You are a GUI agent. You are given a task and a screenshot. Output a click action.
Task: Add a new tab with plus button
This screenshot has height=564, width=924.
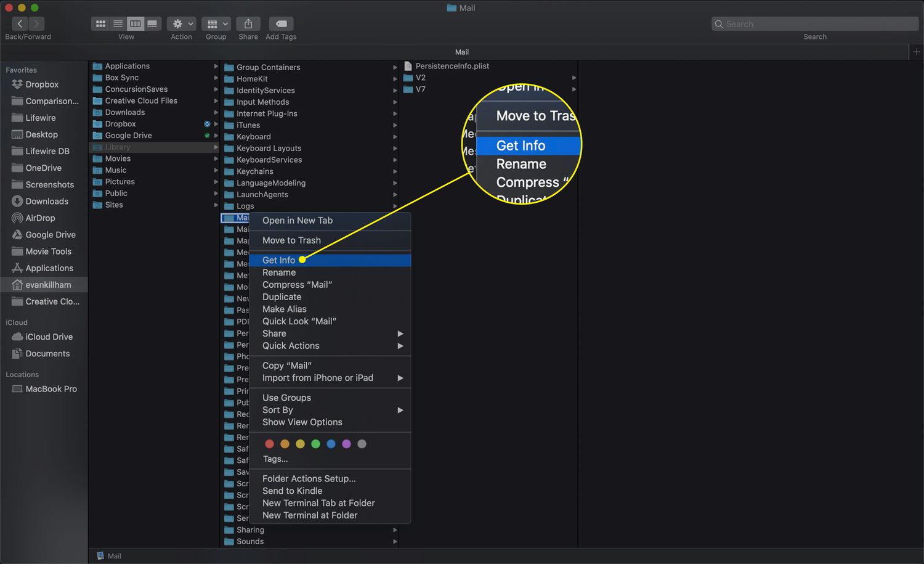click(x=916, y=52)
